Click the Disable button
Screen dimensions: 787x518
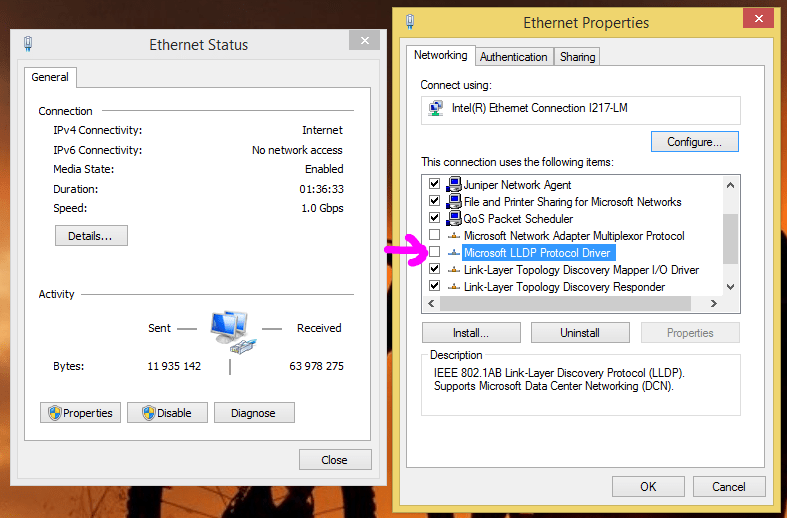point(167,413)
